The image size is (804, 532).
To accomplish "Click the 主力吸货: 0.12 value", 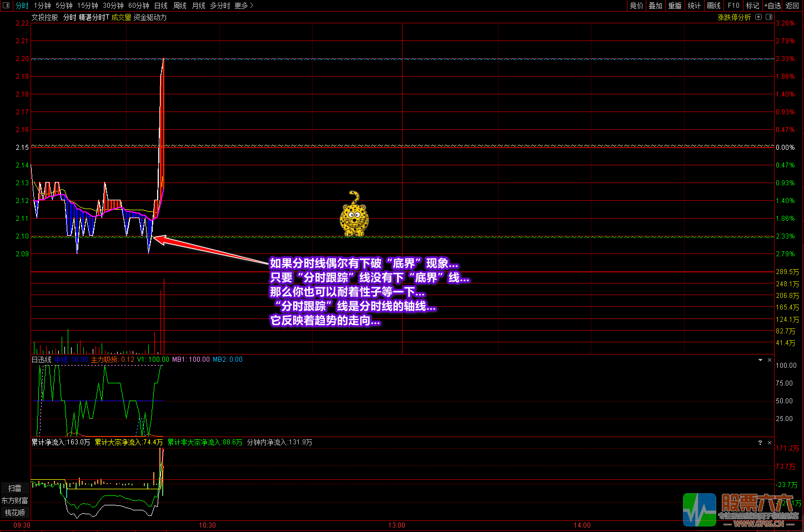I will pos(113,359).
